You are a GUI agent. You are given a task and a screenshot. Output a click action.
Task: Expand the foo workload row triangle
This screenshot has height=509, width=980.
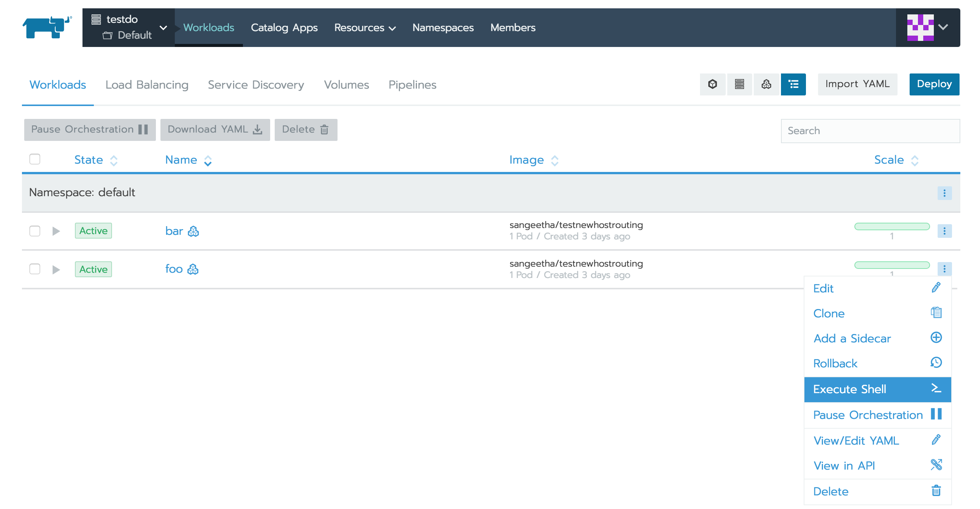(56, 269)
